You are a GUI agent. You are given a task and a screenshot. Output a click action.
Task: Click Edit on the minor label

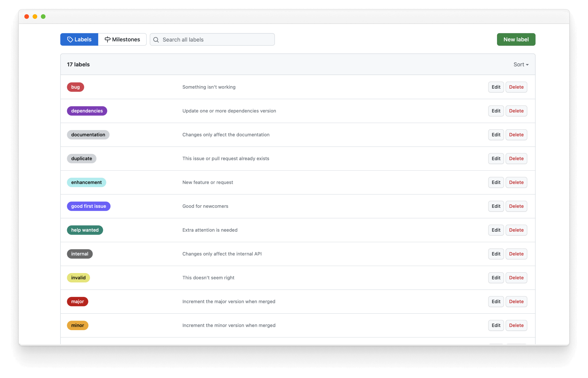pyautogui.click(x=496, y=325)
